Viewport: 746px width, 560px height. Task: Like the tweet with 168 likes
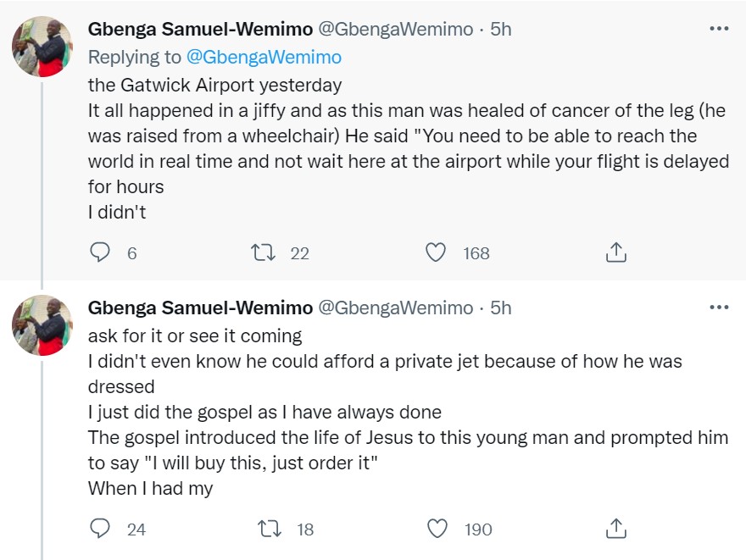[x=436, y=252]
